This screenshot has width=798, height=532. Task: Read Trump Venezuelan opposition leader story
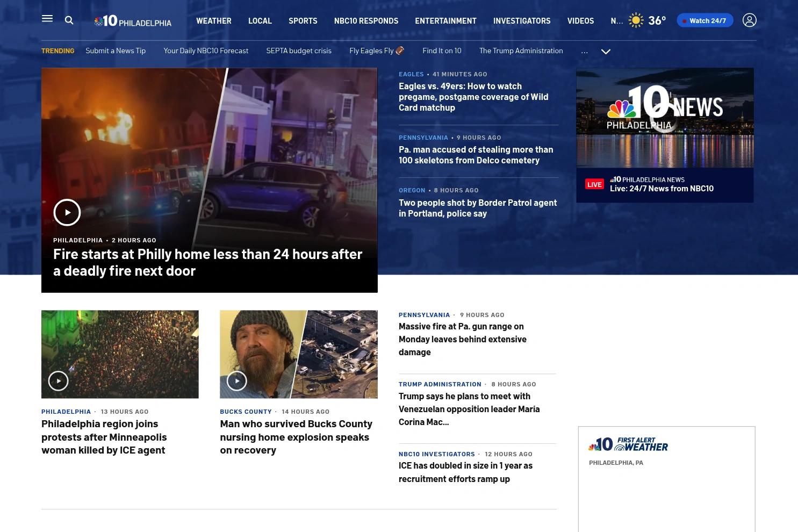[469, 409]
